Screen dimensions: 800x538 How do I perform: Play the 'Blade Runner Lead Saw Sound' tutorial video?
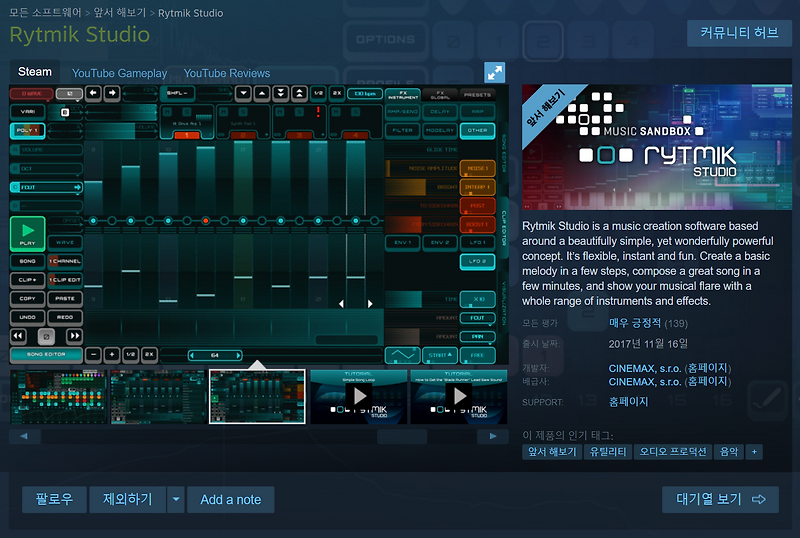click(x=459, y=397)
